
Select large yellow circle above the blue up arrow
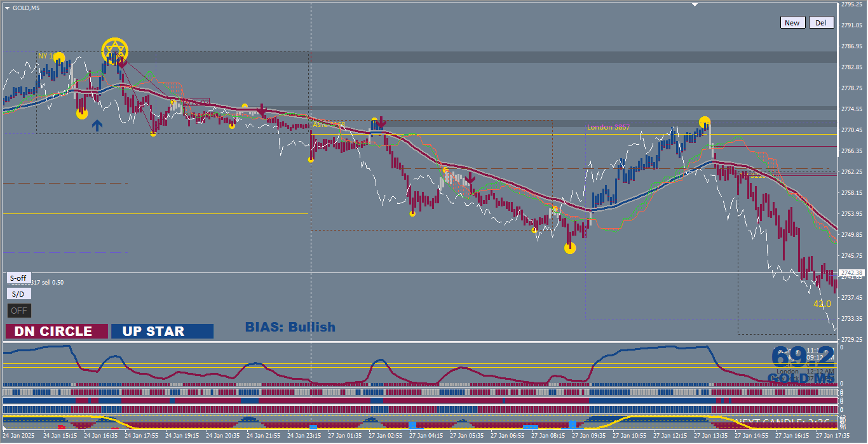(82, 114)
